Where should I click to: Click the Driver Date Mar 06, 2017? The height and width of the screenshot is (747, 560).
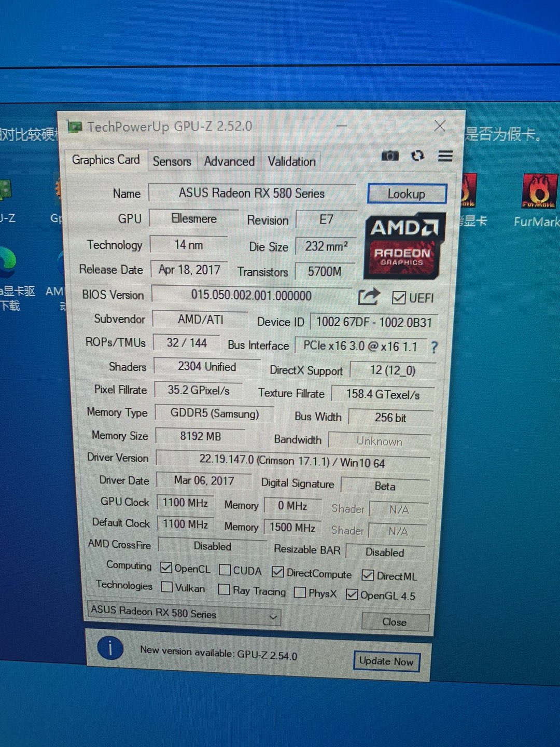[204, 481]
